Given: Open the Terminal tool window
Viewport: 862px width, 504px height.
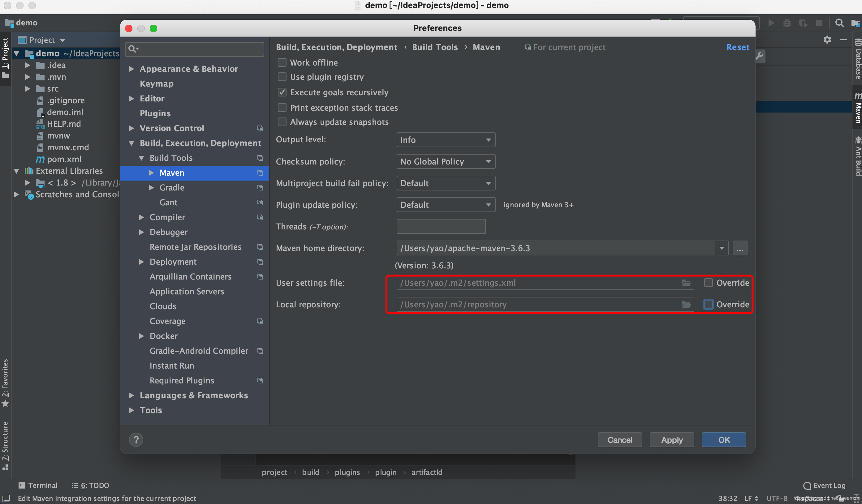Looking at the screenshot, I should (x=38, y=485).
